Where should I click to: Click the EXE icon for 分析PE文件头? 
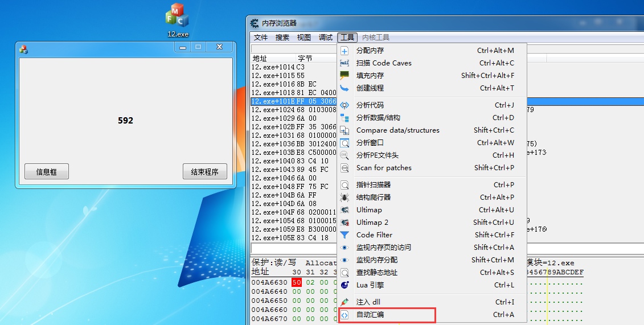344,155
